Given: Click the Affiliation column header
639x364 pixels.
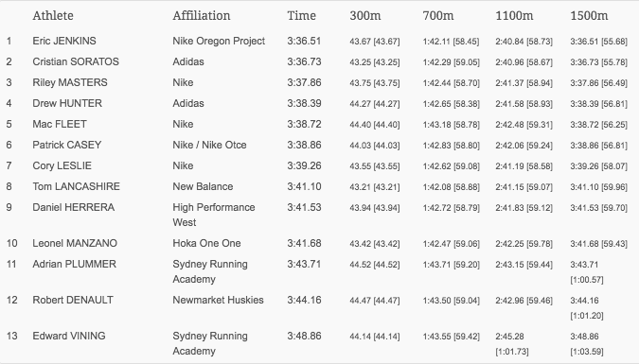Looking at the screenshot, I should coord(202,15).
